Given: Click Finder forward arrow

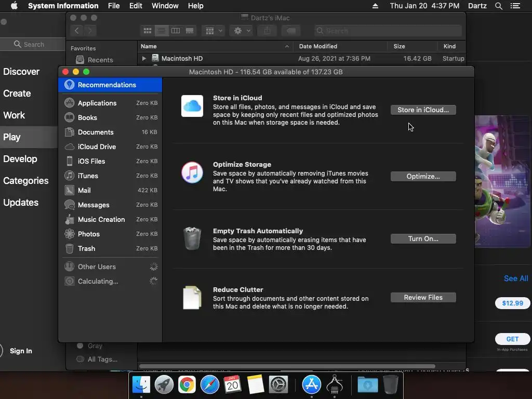Looking at the screenshot, I should coord(90,31).
